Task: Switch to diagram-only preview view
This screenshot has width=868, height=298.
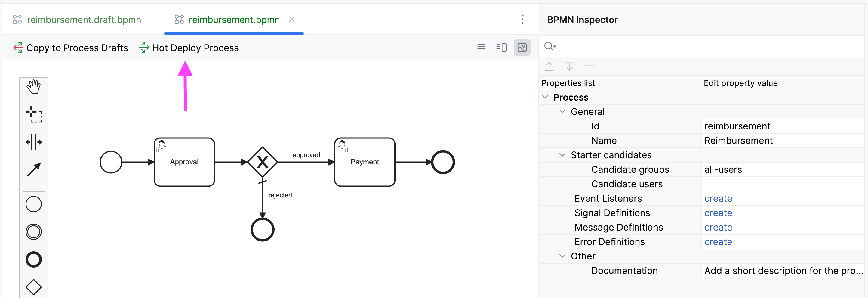Action: (x=522, y=48)
